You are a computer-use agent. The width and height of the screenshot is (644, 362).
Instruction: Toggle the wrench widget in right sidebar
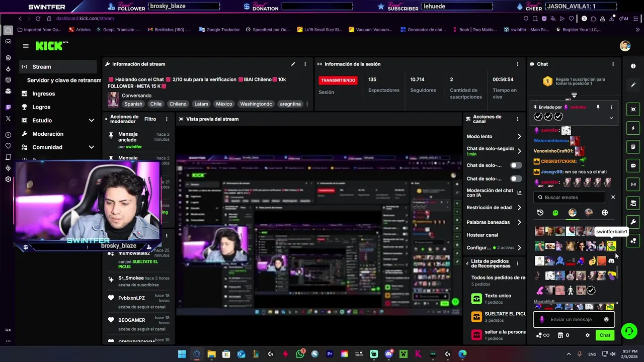point(633,222)
